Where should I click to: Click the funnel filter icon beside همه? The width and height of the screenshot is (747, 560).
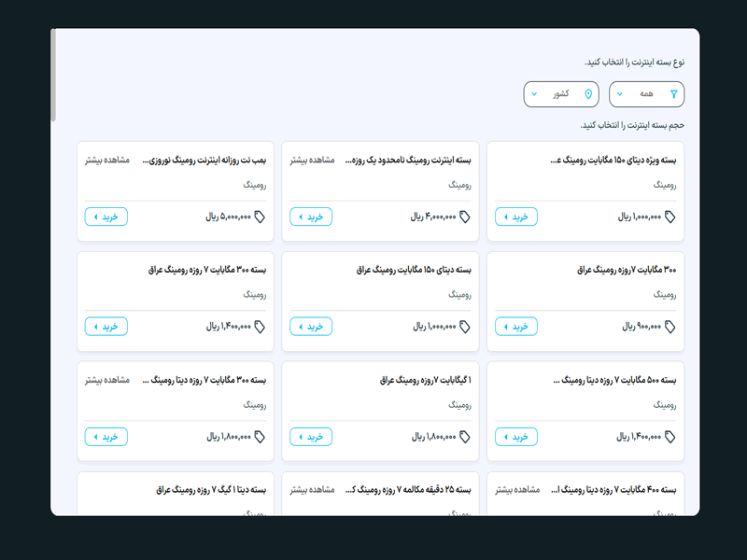(x=674, y=94)
